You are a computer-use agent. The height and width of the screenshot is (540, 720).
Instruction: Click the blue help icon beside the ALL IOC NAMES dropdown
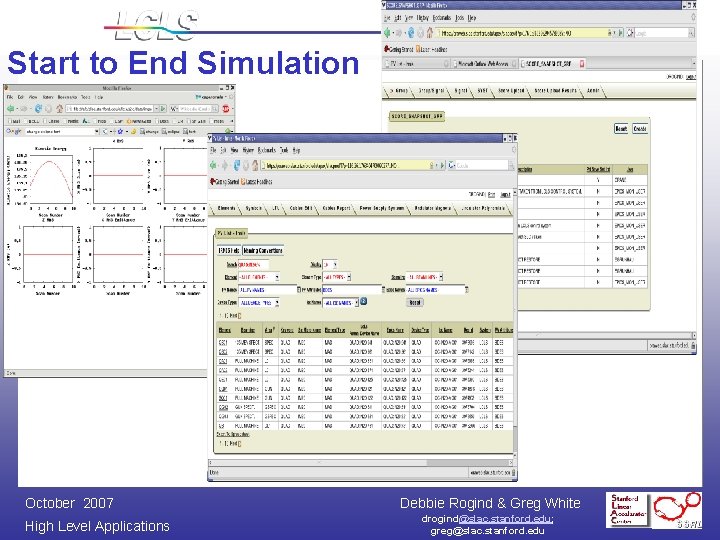363,302
